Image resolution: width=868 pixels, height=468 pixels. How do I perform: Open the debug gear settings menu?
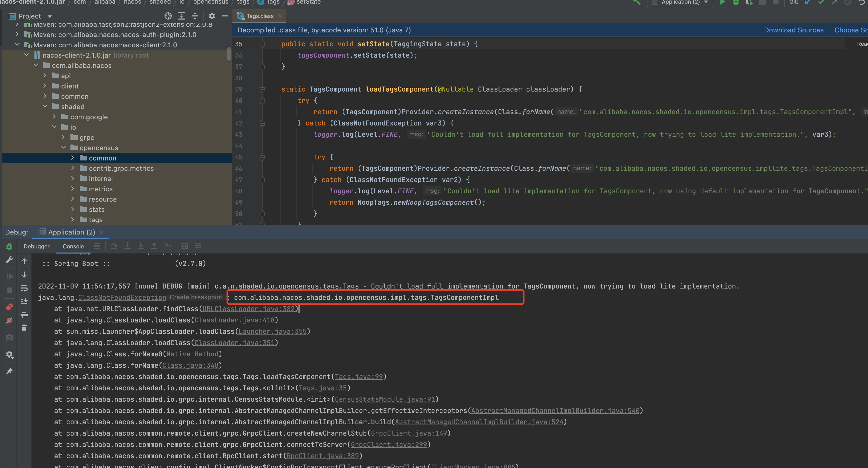click(x=9, y=354)
